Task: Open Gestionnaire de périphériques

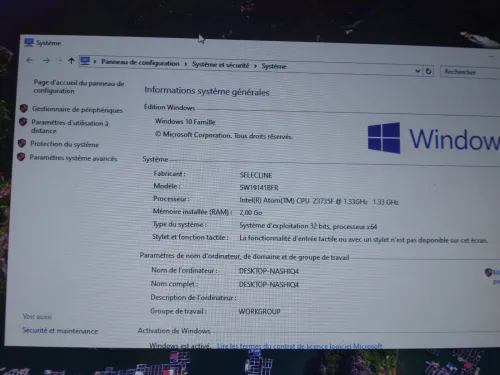Action: (77, 109)
